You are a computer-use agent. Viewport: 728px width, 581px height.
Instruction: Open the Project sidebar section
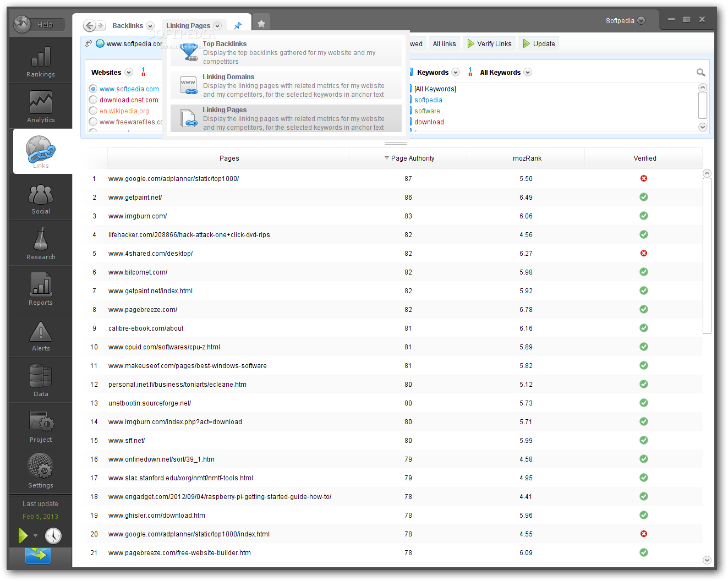(41, 426)
